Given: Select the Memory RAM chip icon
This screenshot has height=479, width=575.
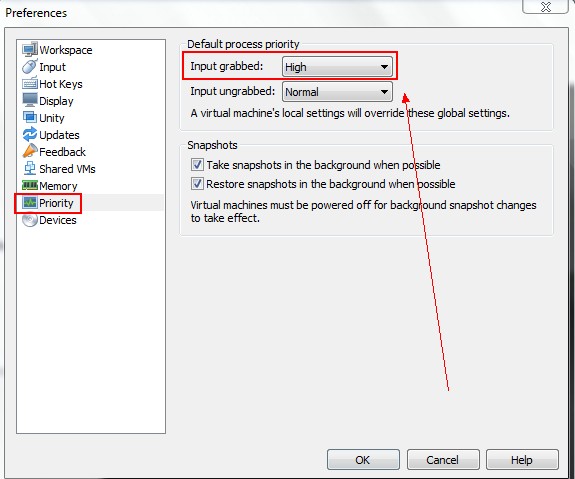Looking at the screenshot, I should click(x=30, y=185).
